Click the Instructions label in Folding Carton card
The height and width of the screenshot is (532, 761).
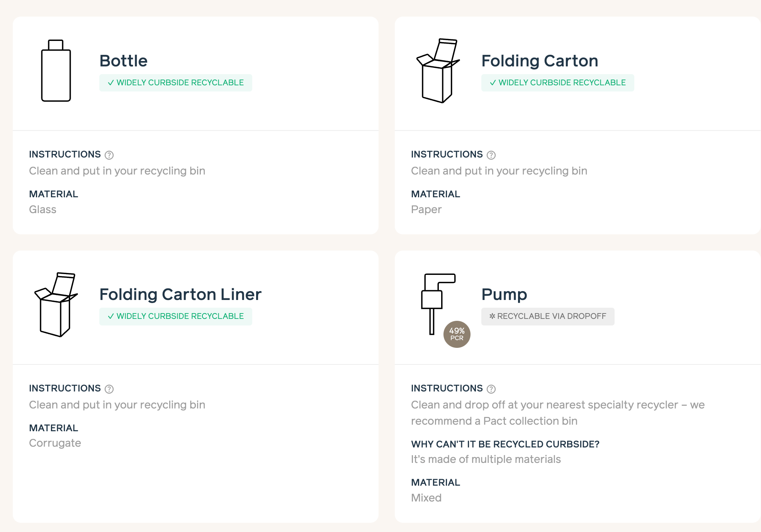point(447,154)
